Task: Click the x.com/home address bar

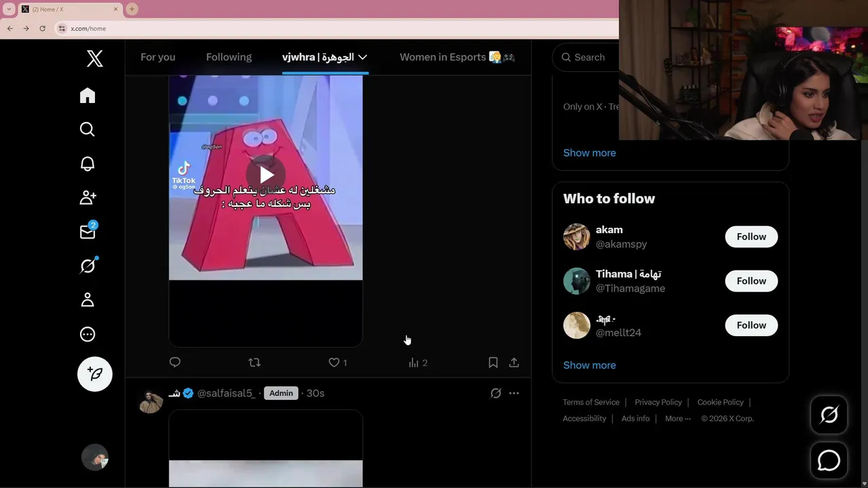Action: 337,28
